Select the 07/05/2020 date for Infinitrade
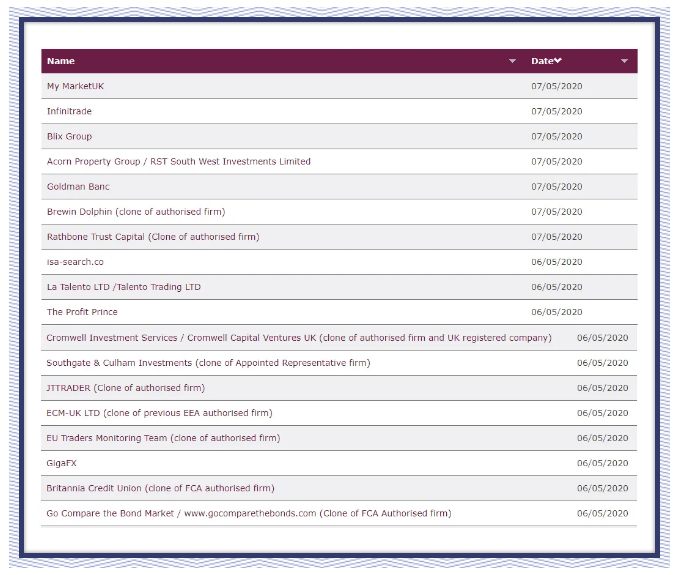The image size is (678, 575). coord(556,111)
